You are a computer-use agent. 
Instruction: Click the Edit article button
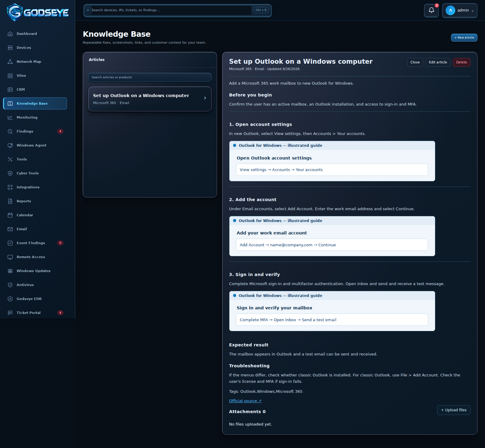(438, 62)
